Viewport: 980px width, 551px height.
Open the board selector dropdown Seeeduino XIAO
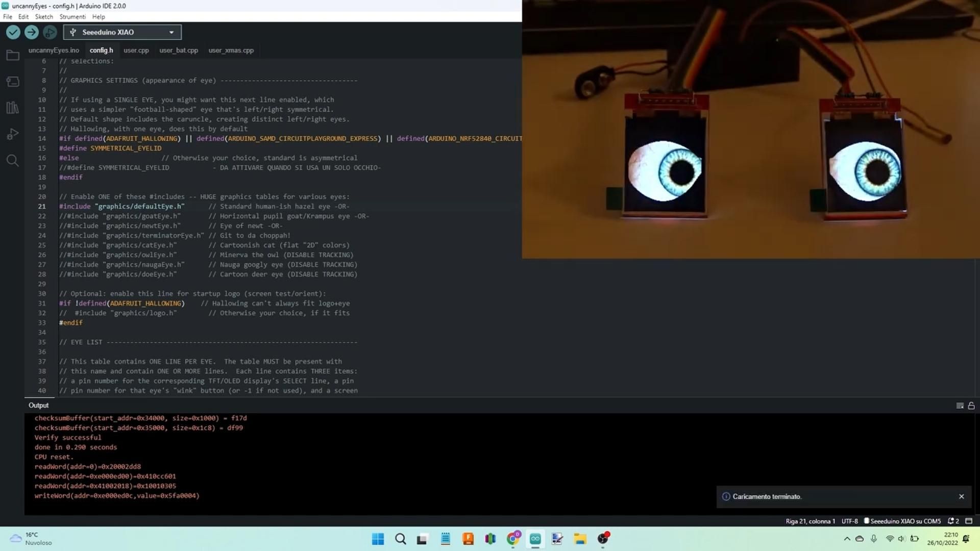tap(122, 32)
